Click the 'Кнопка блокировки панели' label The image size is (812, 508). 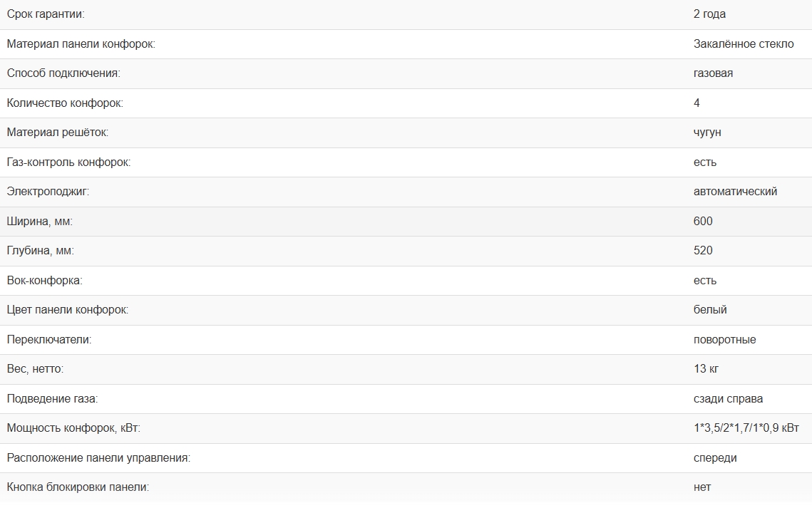click(78, 487)
